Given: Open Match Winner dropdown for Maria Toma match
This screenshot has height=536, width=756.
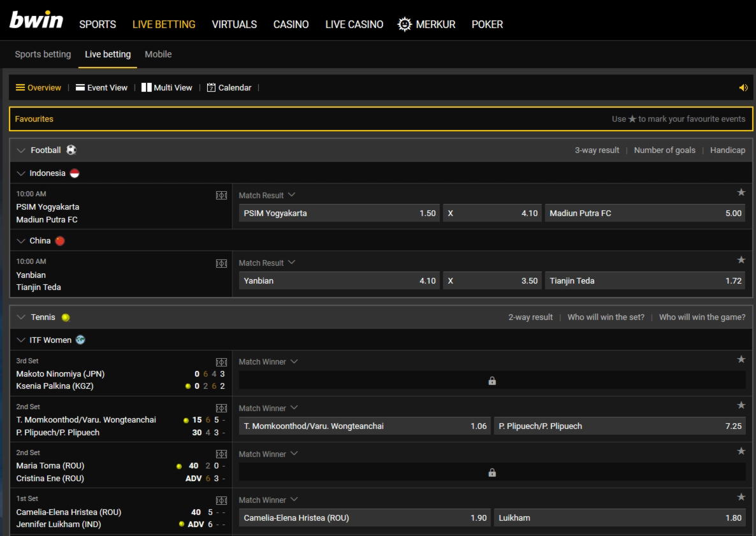Looking at the screenshot, I should pyautogui.click(x=268, y=454).
